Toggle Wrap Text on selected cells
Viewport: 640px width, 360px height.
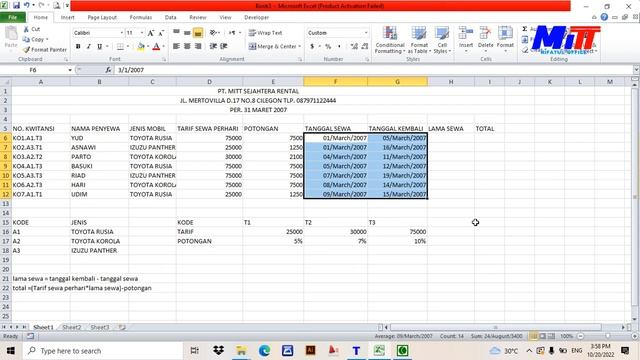coord(265,33)
